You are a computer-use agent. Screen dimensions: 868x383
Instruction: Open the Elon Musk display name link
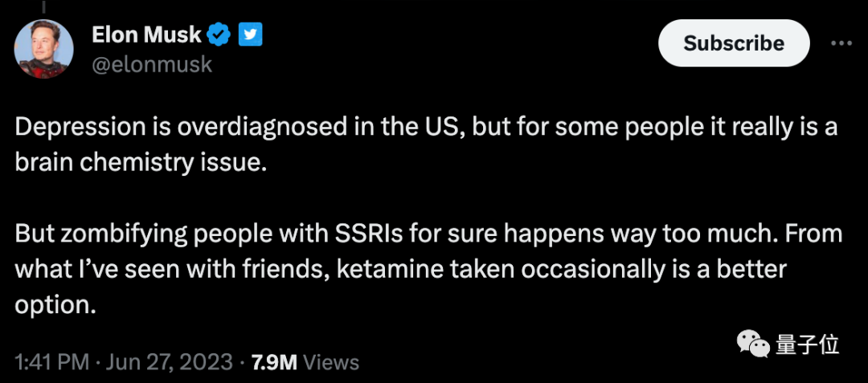(x=147, y=35)
